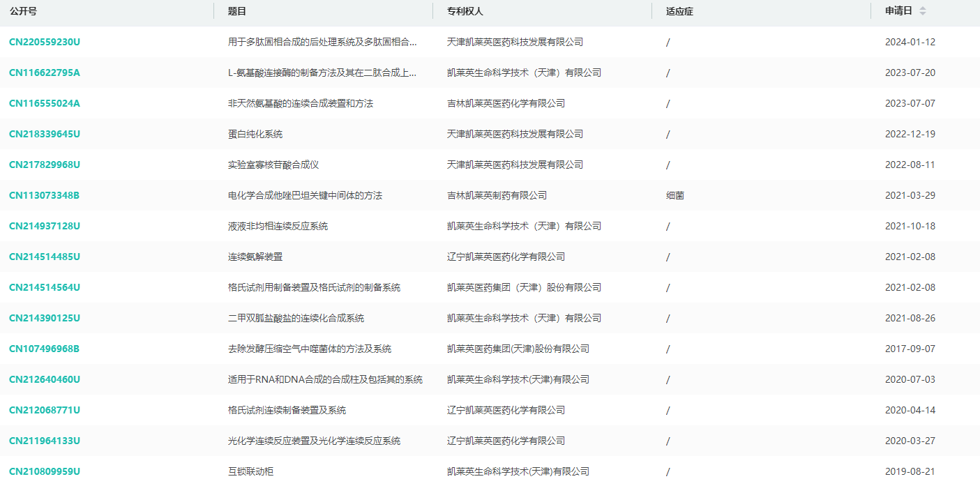980x479 pixels.
Task: Click patentee in CN220559230U row
Action: click(515, 42)
